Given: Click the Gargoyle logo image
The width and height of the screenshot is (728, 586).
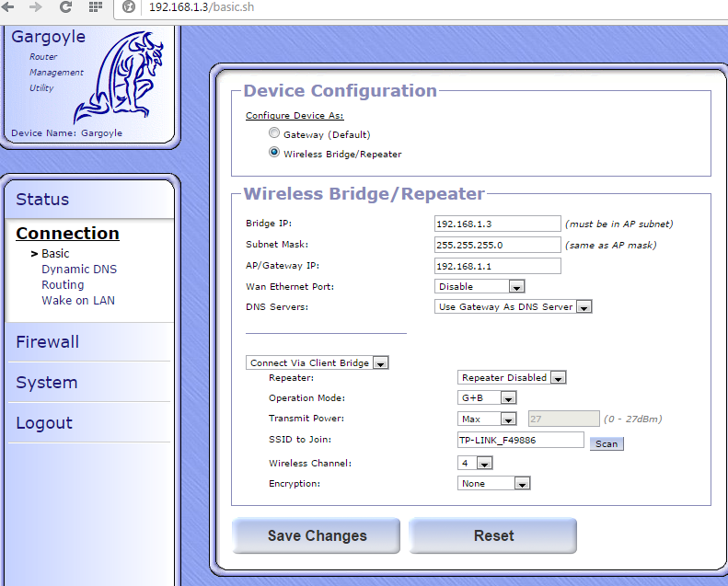Looking at the screenshot, I should 120,77.
